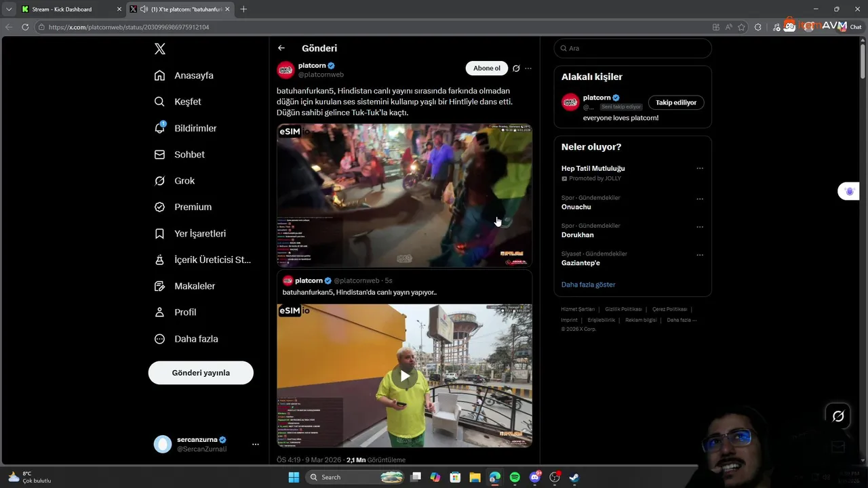Open Microsoft Store from taskbar

[455, 477]
